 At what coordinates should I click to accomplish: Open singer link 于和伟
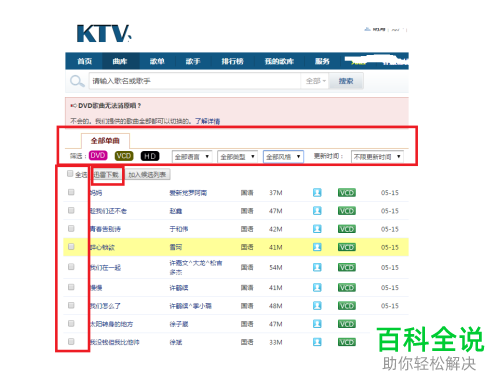coord(179,229)
